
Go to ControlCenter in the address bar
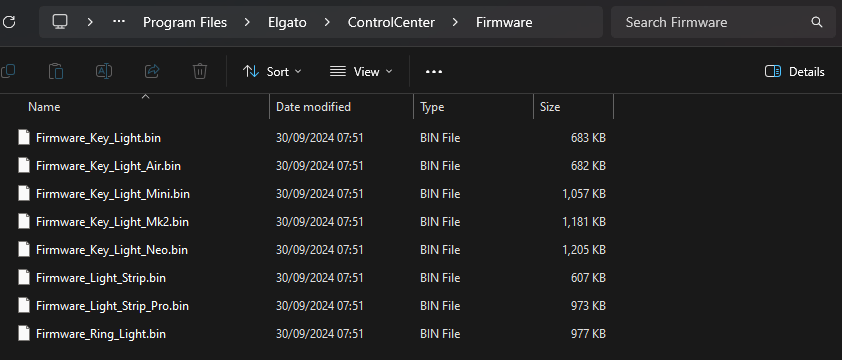pyautogui.click(x=391, y=22)
